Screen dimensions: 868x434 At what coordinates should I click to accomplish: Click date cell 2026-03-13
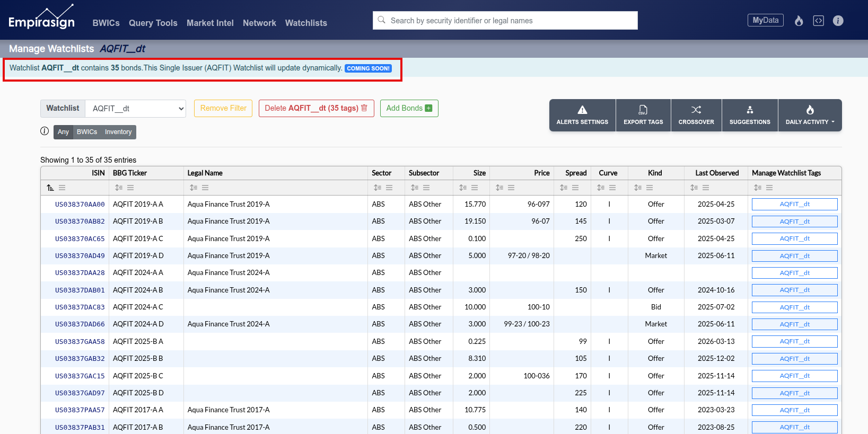(x=716, y=342)
